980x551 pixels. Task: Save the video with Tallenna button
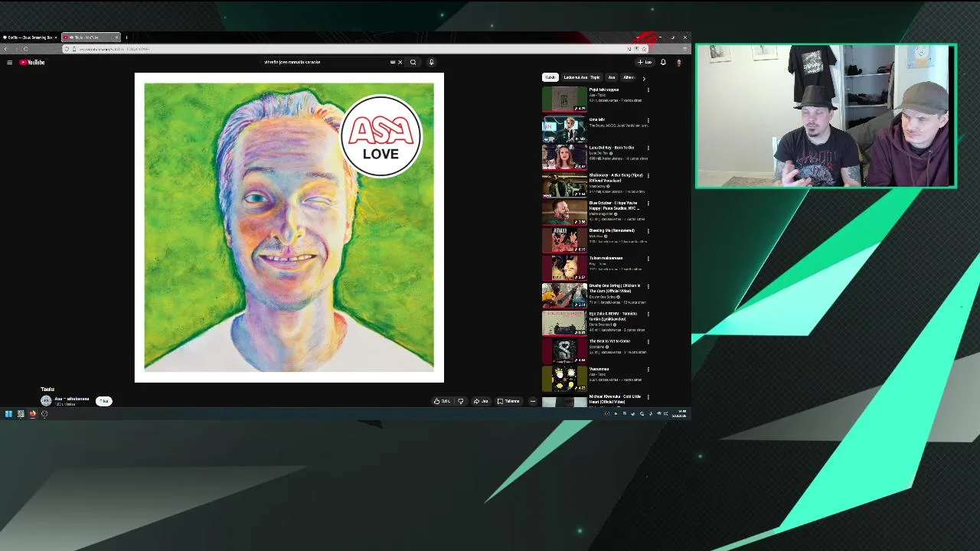(508, 401)
